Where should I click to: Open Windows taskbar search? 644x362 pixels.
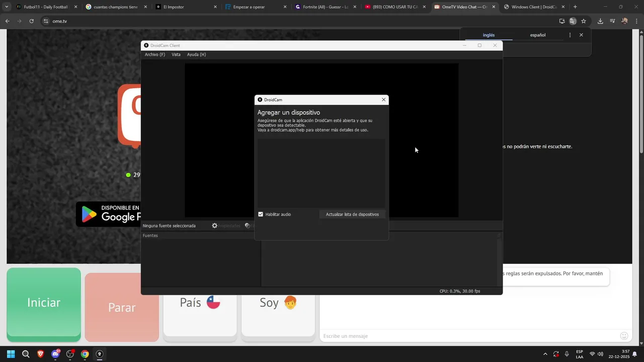[x=26, y=354]
